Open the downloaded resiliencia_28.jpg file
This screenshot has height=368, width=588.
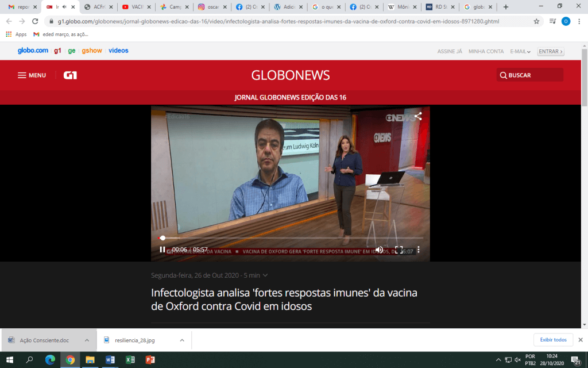(x=134, y=340)
